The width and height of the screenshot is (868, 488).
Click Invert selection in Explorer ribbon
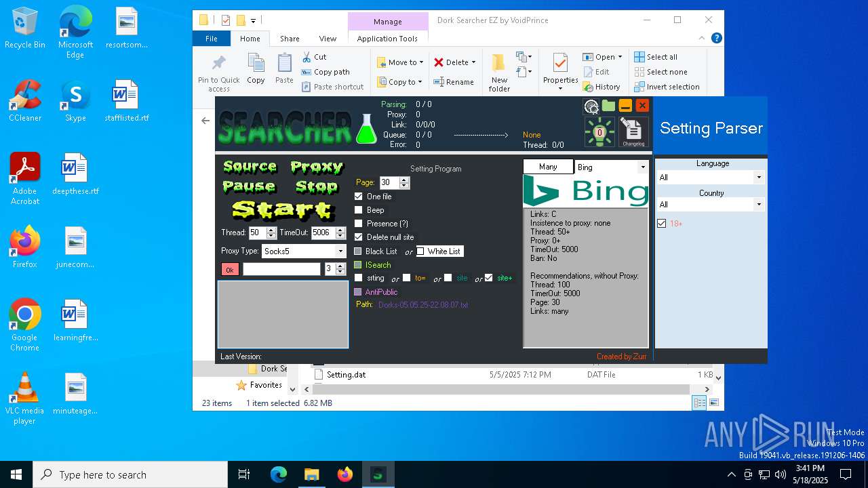[x=667, y=87]
